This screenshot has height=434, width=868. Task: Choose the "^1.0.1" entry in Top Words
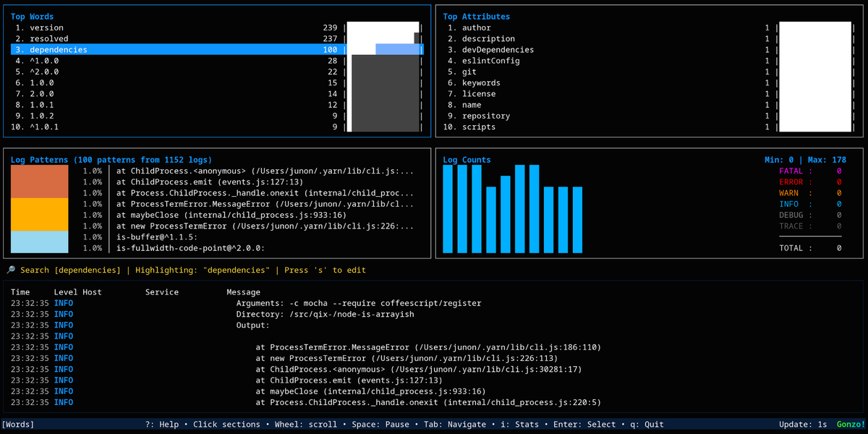point(217,127)
